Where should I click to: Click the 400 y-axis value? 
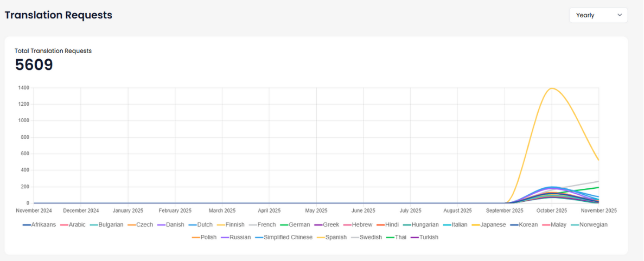tap(25, 170)
